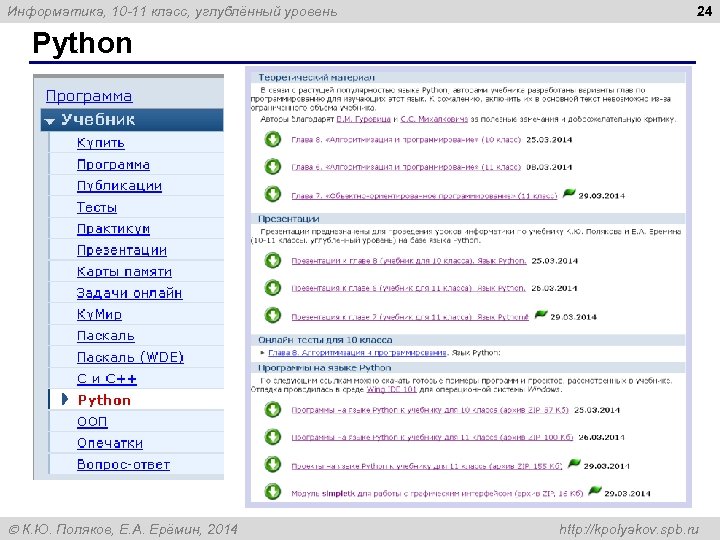Viewport: 720px width, 540px height.
Task: Open Паскаль (WDE) menu item
Action: (x=130, y=357)
